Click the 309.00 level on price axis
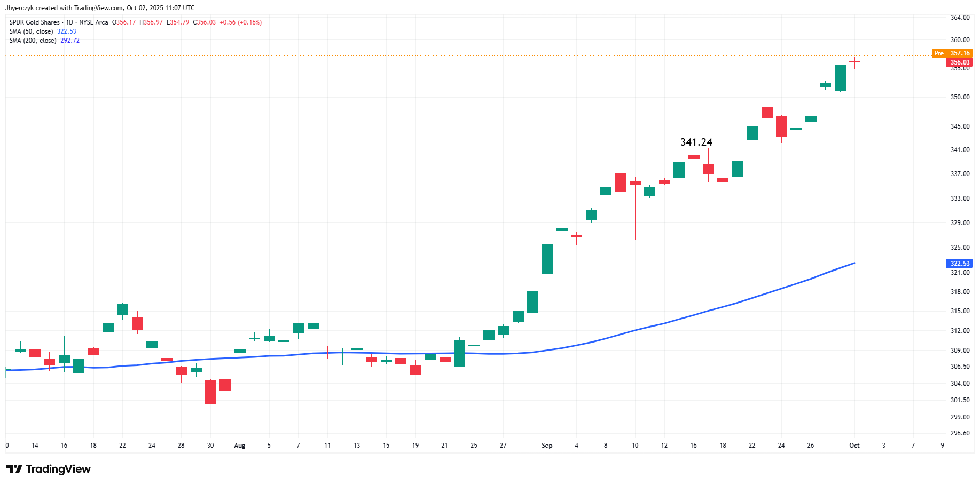Image resolution: width=980 pixels, height=485 pixels. [960, 351]
